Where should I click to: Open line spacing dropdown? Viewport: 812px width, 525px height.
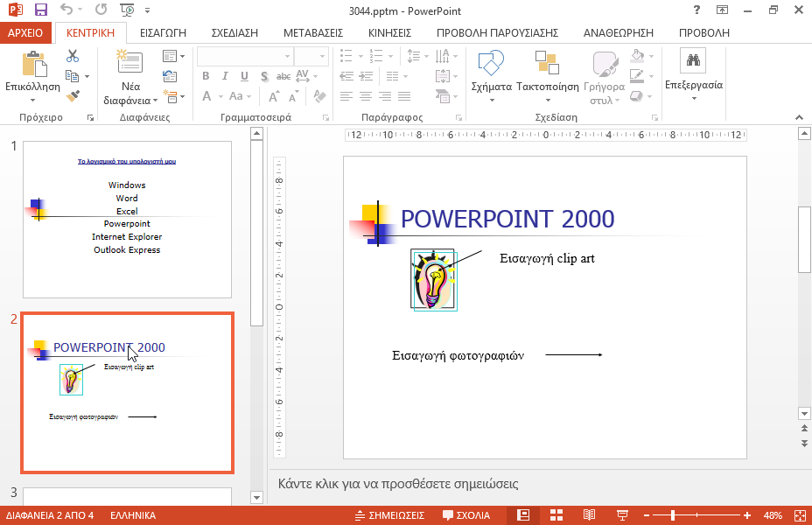(426, 56)
